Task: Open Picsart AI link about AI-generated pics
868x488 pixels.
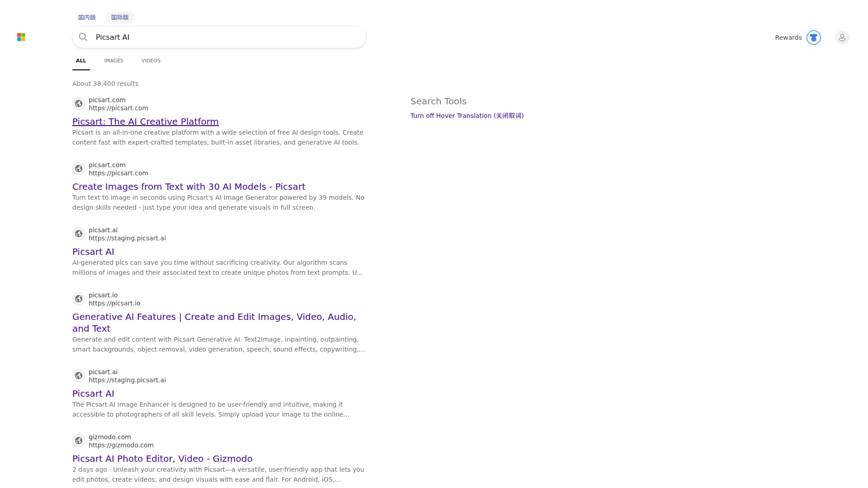Action: tap(93, 252)
